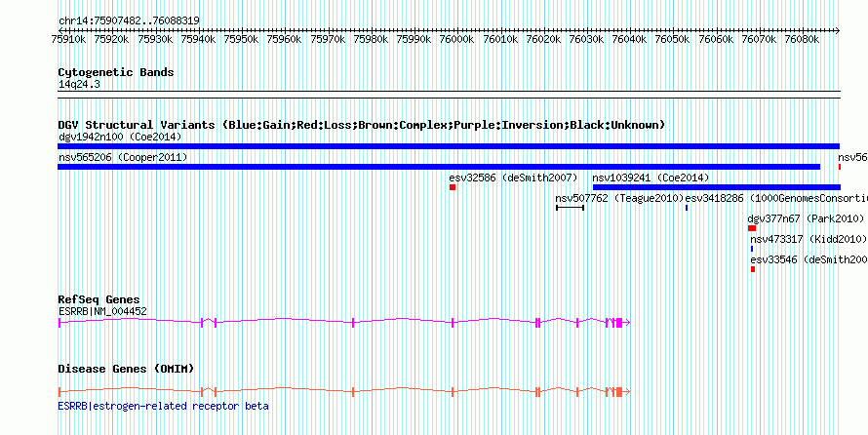The width and height of the screenshot is (868, 435).
Task: Click the orange ESRRB OMIM disease gene track
Action: click(343, 392)
